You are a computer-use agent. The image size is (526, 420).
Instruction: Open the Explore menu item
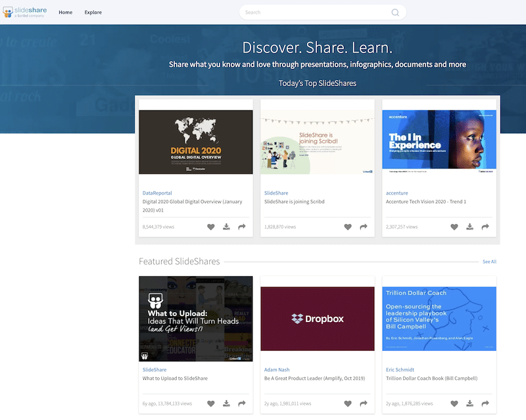pyautogui.click(x=93, y=12)
